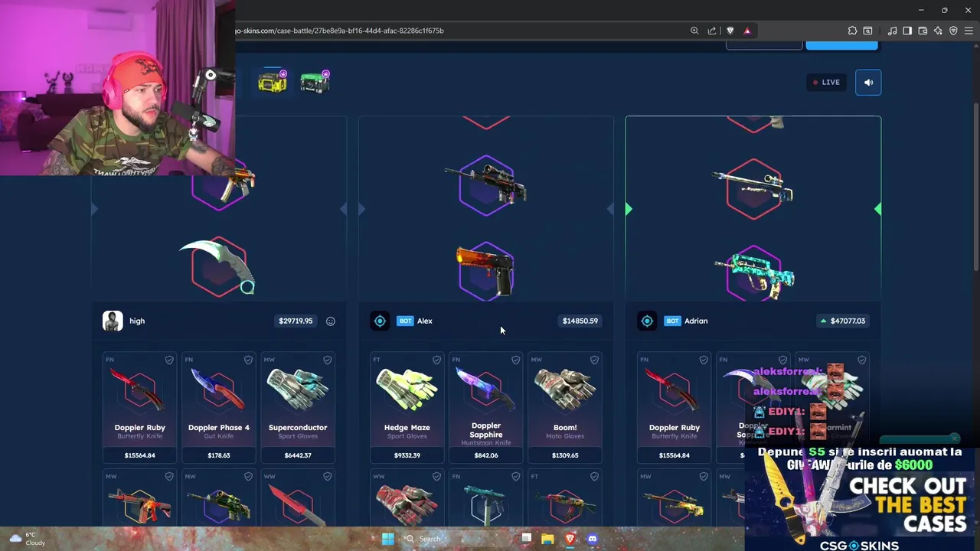980x551 pixels.
Task: Click the $9332.39 price label
Action: [x=407, y=455]
